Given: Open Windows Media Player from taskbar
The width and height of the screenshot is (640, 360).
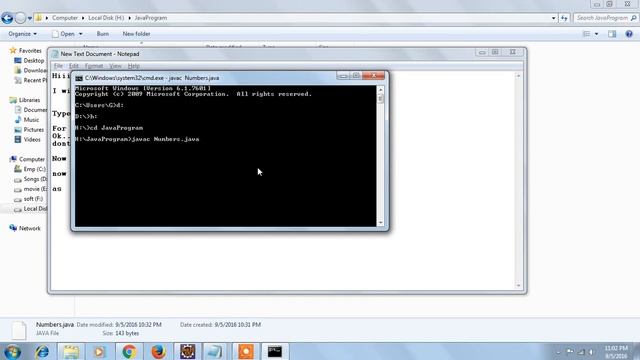Looking at the screenshot, I should coord(100,351).
